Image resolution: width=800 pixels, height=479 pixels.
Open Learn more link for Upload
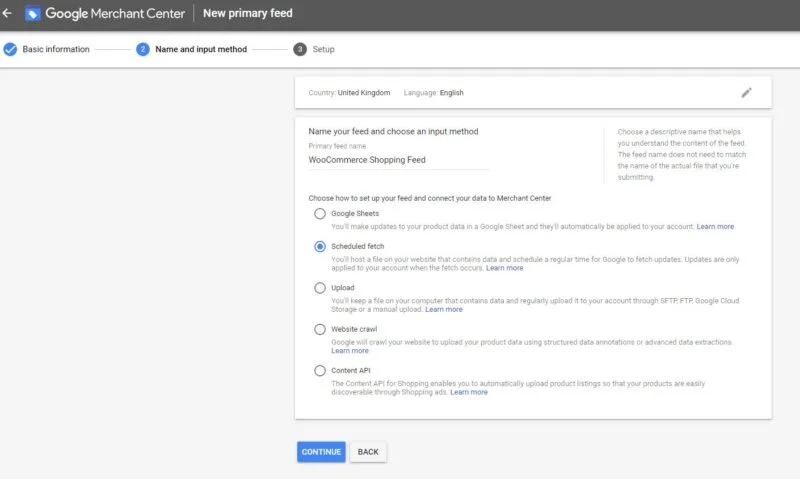pyautogui.click(x=444, y=309)
